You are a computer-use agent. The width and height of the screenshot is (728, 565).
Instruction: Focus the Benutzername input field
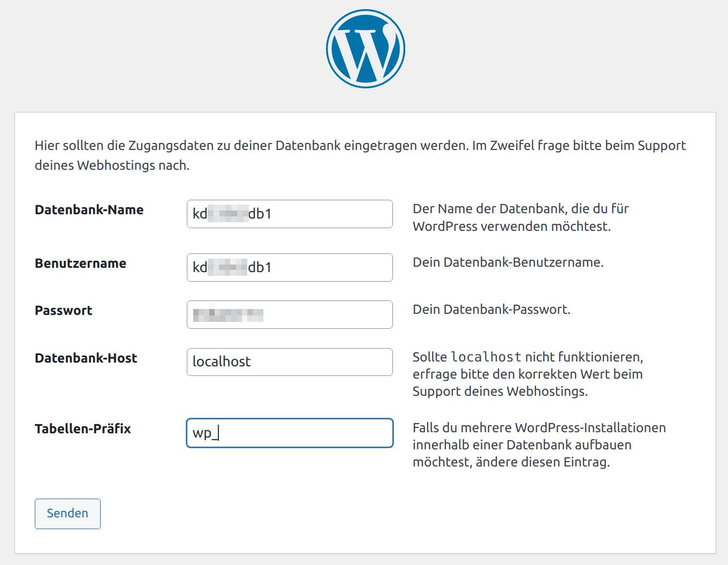click(x=290, y=267)
